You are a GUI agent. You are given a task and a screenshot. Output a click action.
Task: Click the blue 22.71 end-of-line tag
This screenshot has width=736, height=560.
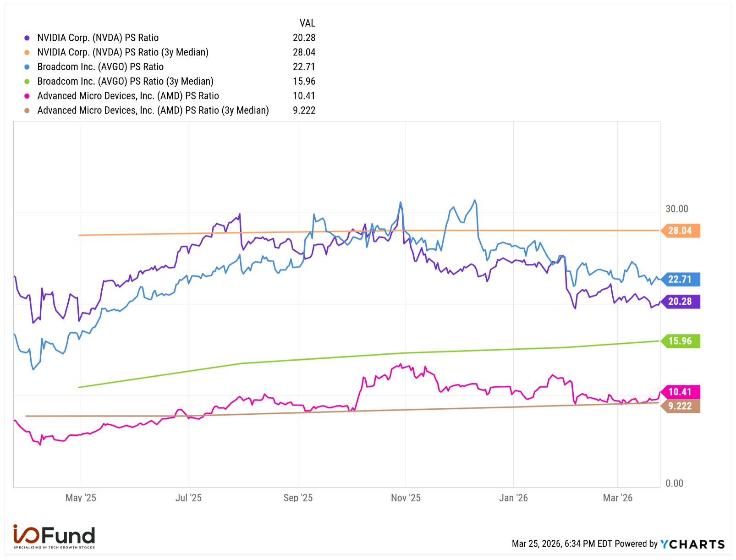[x=681, y=280]
